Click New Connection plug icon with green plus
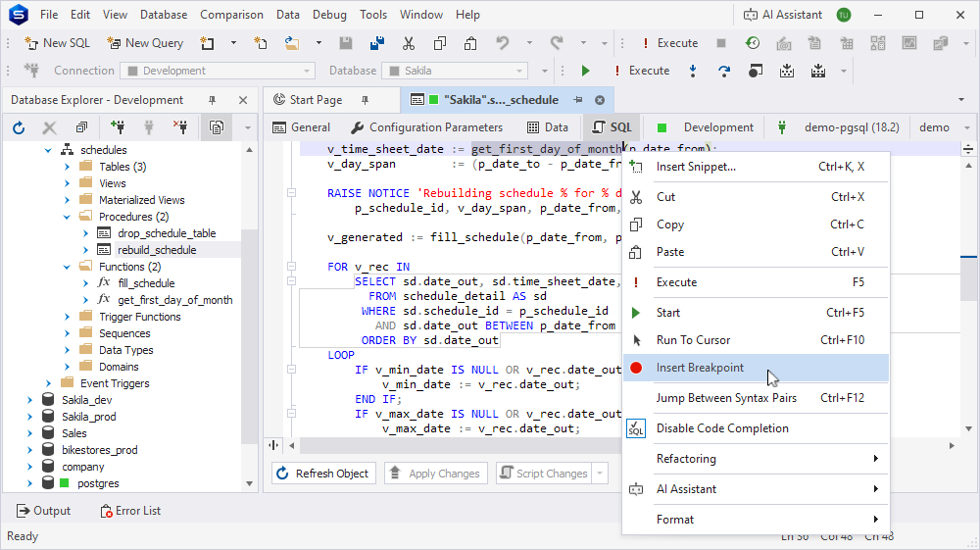 [118, 127]
